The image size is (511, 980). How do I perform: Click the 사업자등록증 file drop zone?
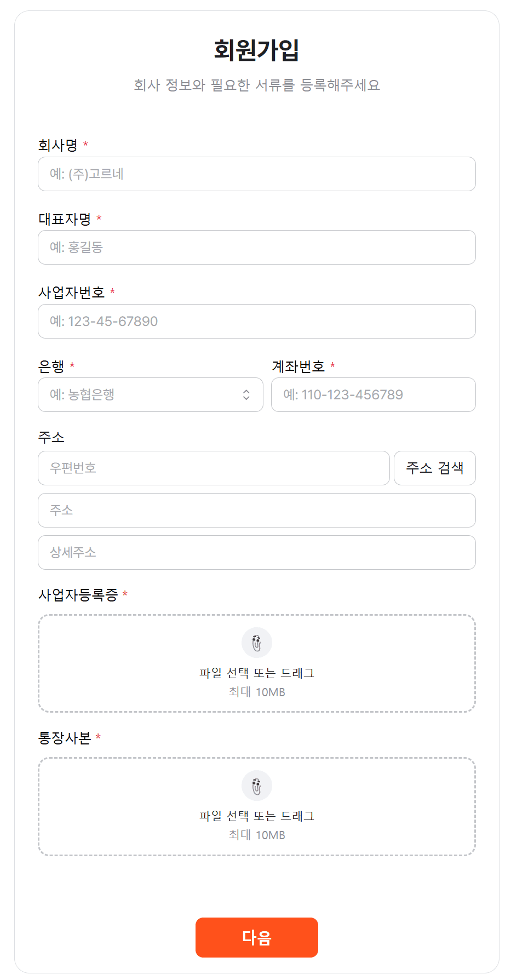[x=256, y=663]
